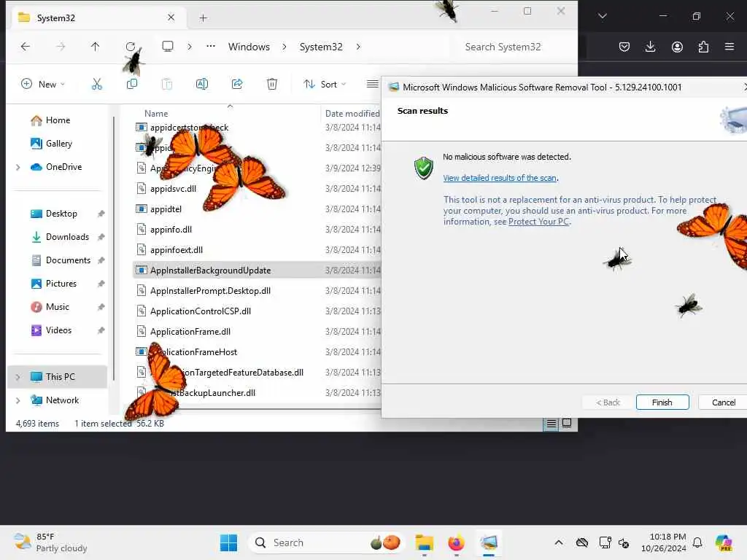This screenshot has height=560, width=747.
Task: Expand the Network tree node
Action: click(18, 400)
